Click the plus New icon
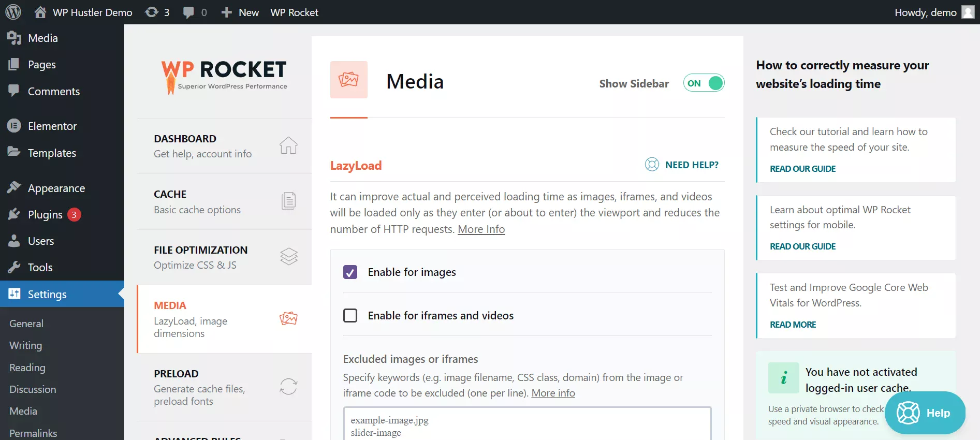The height and width of the screenshot is (440, 980). tap(226, 12)
